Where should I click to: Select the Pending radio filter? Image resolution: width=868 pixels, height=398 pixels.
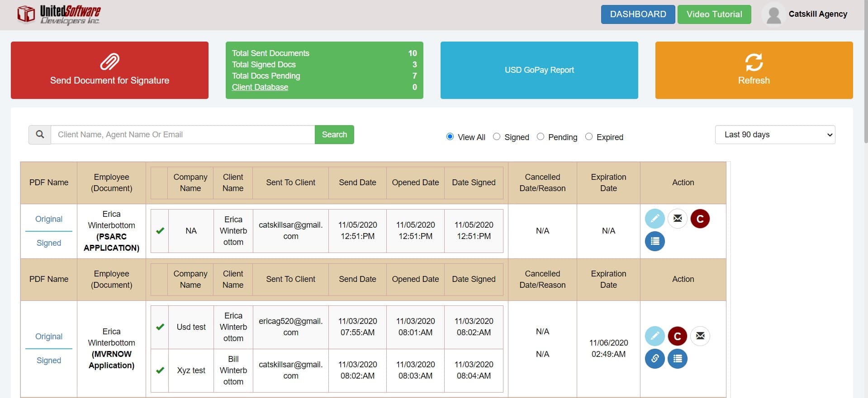pyautogui.click(x=541, y=136)
